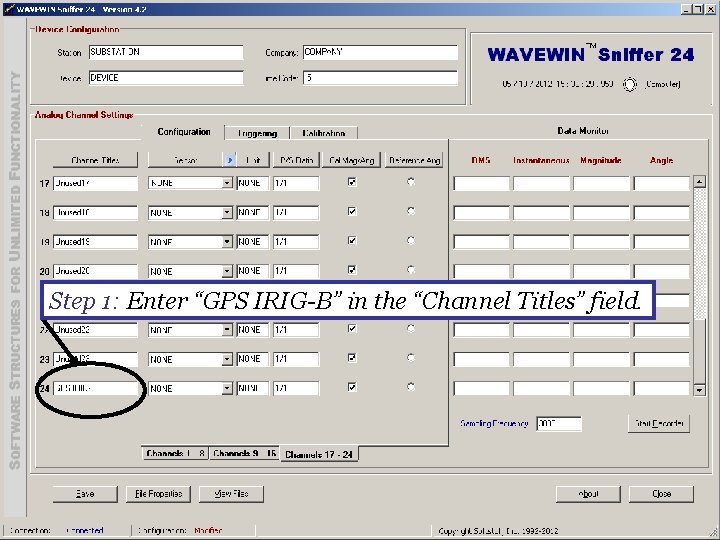
Task: Show Channels 17 - 24 tab
Action: pos(319,454)
